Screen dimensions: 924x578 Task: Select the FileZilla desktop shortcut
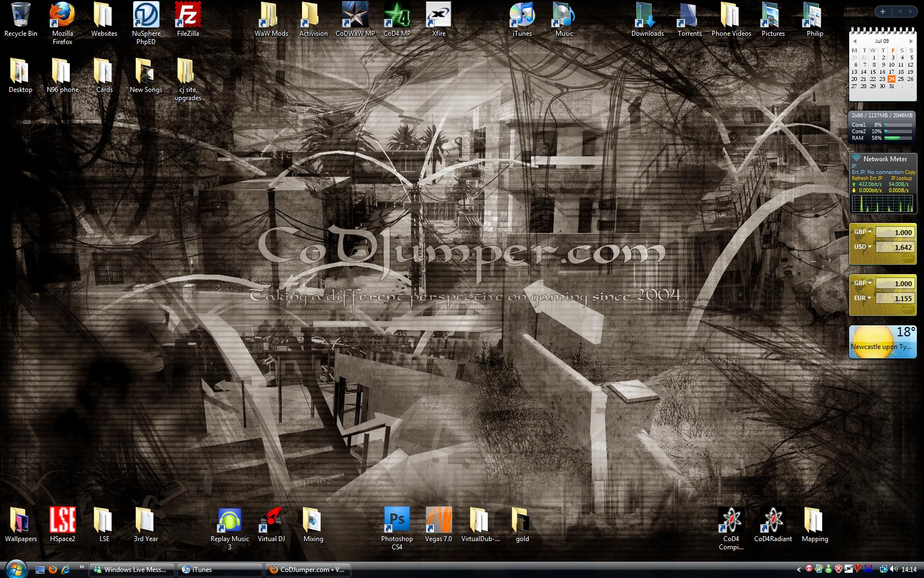[x=188, y=20]
